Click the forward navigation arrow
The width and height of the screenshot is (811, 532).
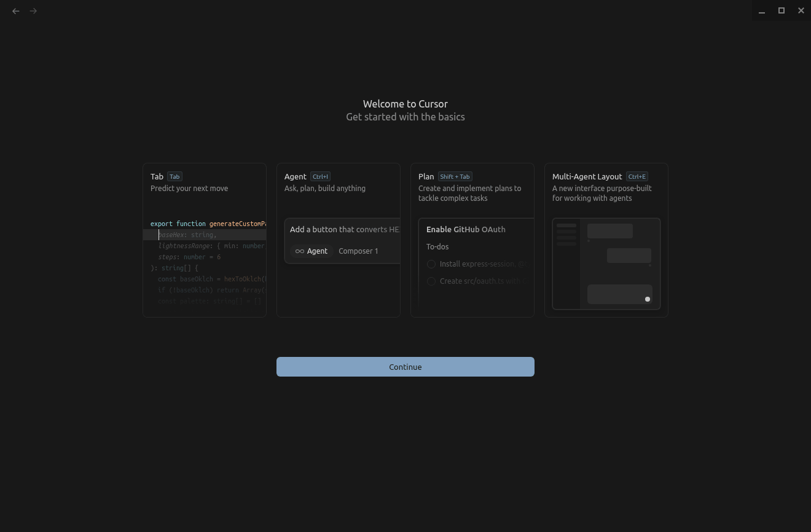pyautogui.click(x=33, y=11)
